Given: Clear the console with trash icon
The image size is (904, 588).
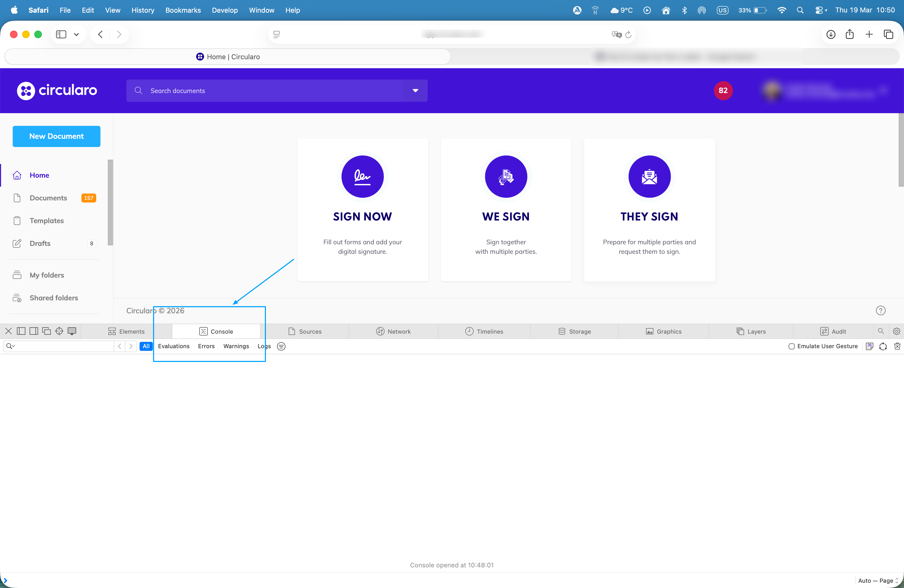Looking at the screenshot, I should tap(897, 346).
